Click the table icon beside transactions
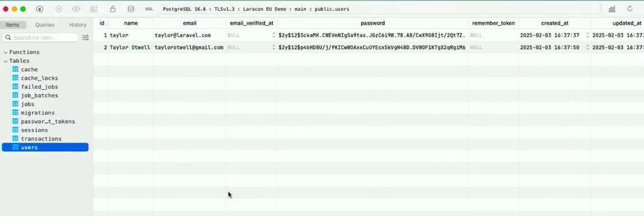Screen dimensions: 644x216 pyautogui.click(x=16, y=139)
